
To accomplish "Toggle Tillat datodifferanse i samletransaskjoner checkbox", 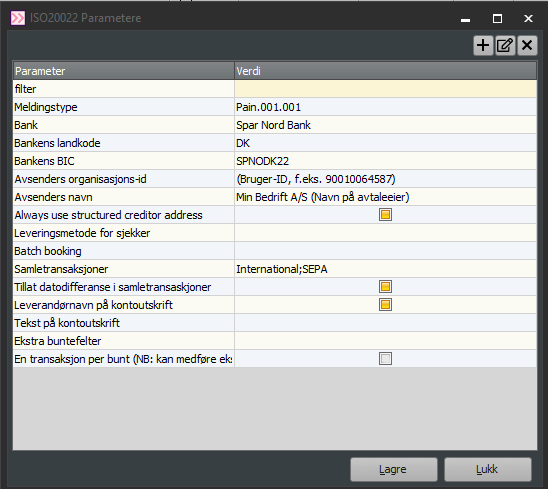I will tap(385, 287).
